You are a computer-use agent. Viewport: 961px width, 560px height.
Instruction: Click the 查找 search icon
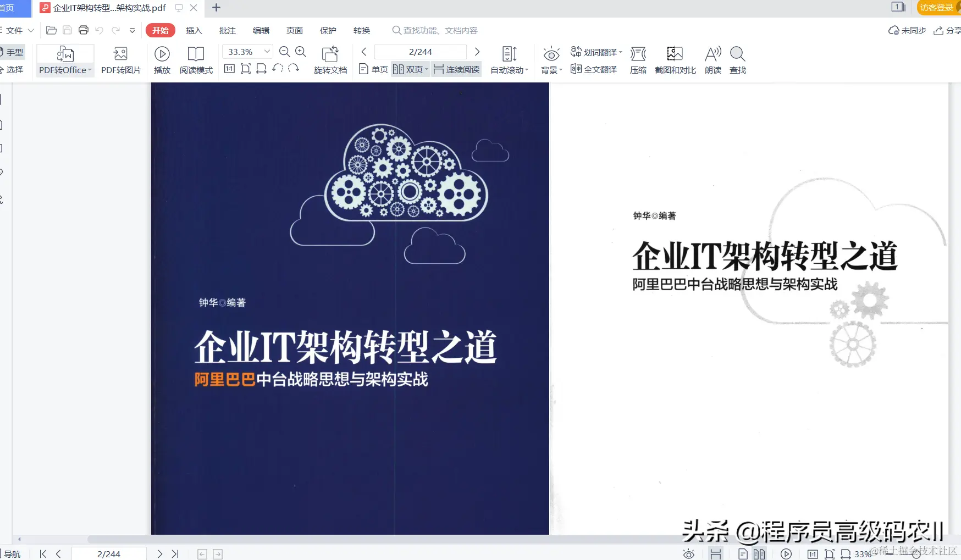(737, 59)
